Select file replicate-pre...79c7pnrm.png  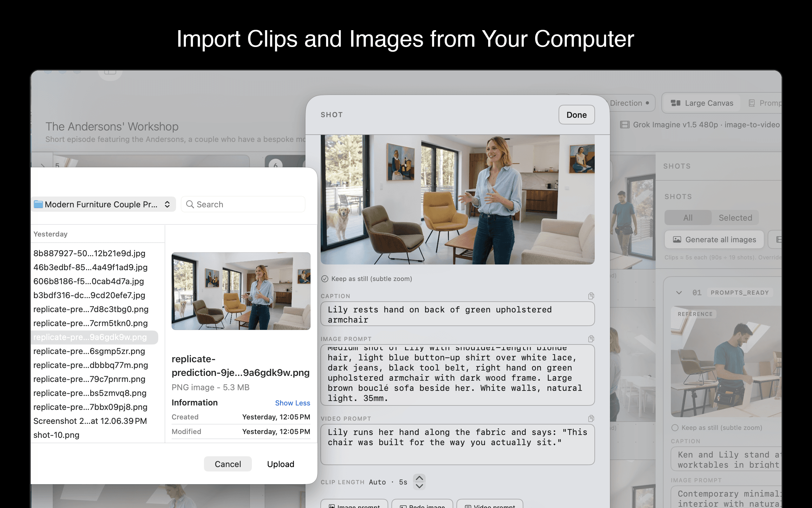point(89,379)
